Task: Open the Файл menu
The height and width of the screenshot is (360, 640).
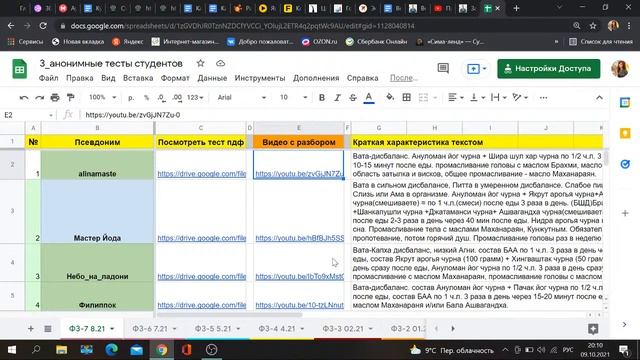Action: (49, 78)
